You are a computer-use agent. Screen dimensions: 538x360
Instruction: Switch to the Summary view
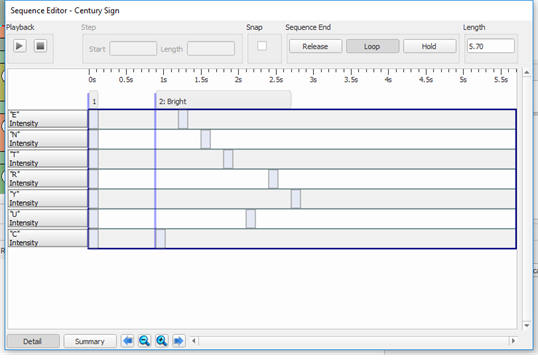90,341
